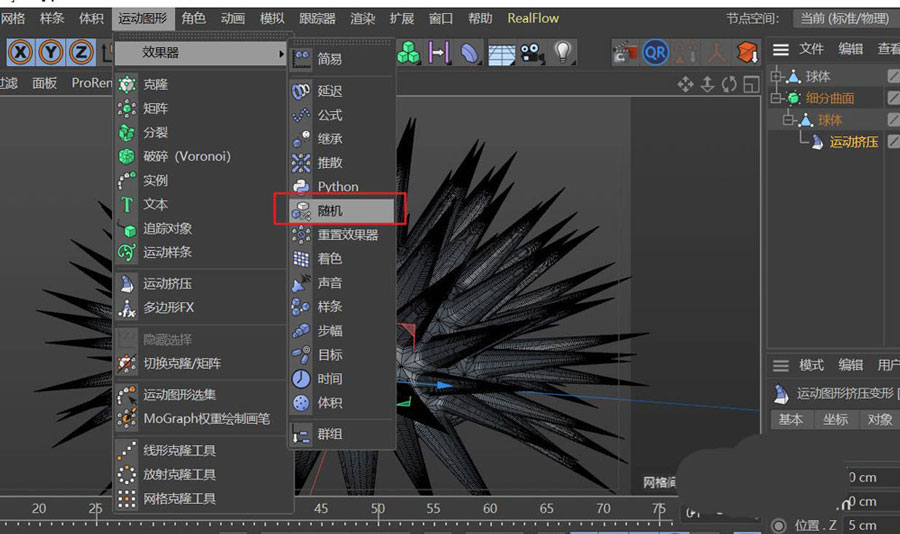The width and height of the screenshot is (900, 534).
Task: Click the viewport rotate camera icon
Action: (729, 84)
